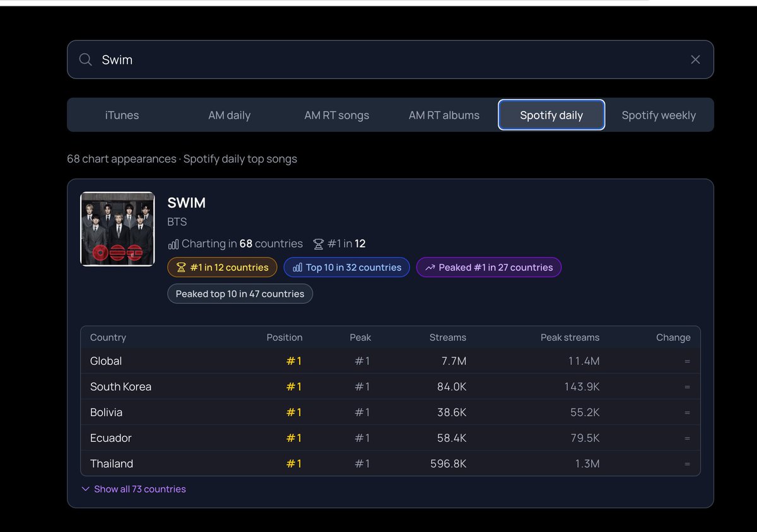
Task: Select the Thailand row name
Action: [112, 464]
